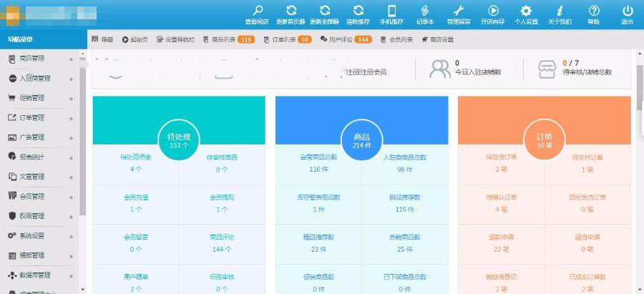
Task: Click the 待处理 153个 circle
Action: click(x=179, y=140)
